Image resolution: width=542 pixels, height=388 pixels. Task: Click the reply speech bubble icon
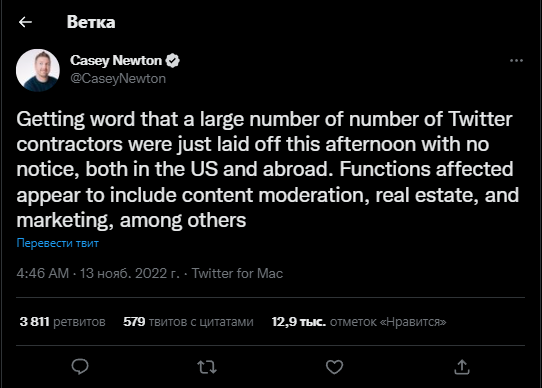[x=80, y=367]
